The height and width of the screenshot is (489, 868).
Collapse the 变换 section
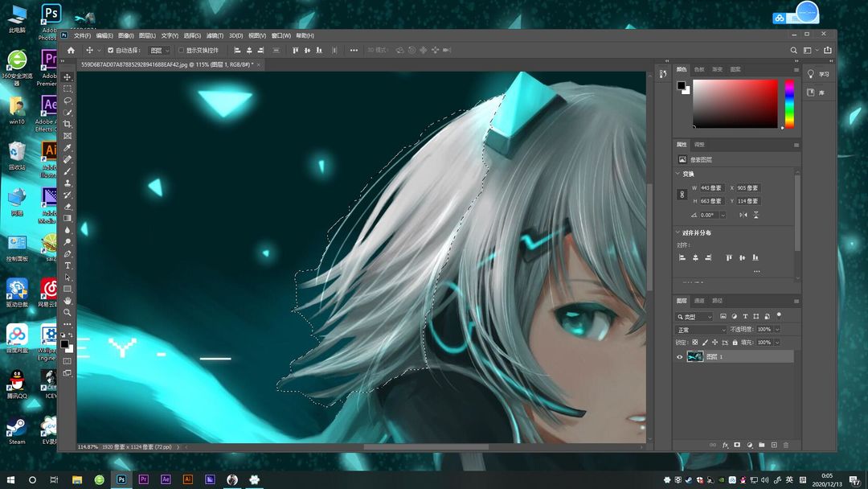point(678,174)
